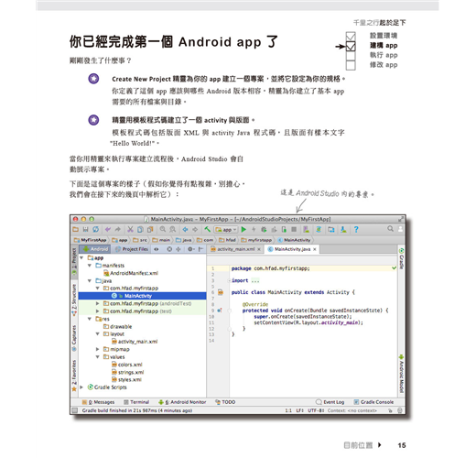
Task: Click the related XML file gutter icon on line 6
Action: [x=221, y=292]
